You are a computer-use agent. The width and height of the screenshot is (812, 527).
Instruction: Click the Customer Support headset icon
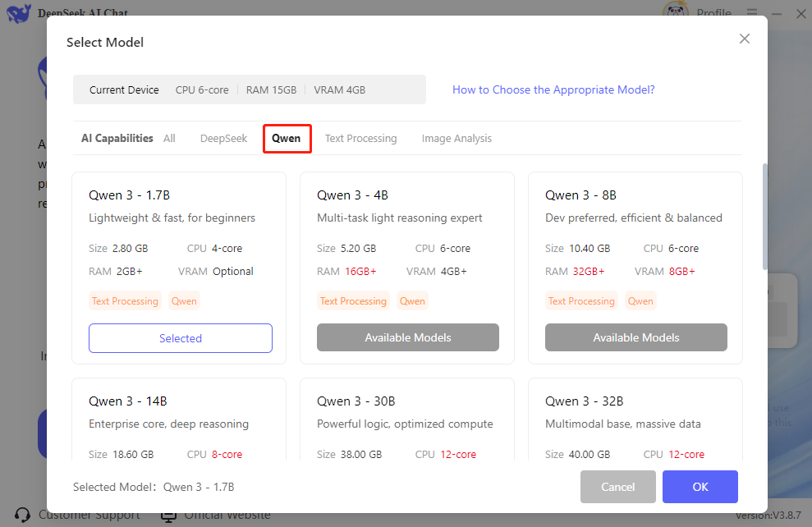(x=22, y=515)
